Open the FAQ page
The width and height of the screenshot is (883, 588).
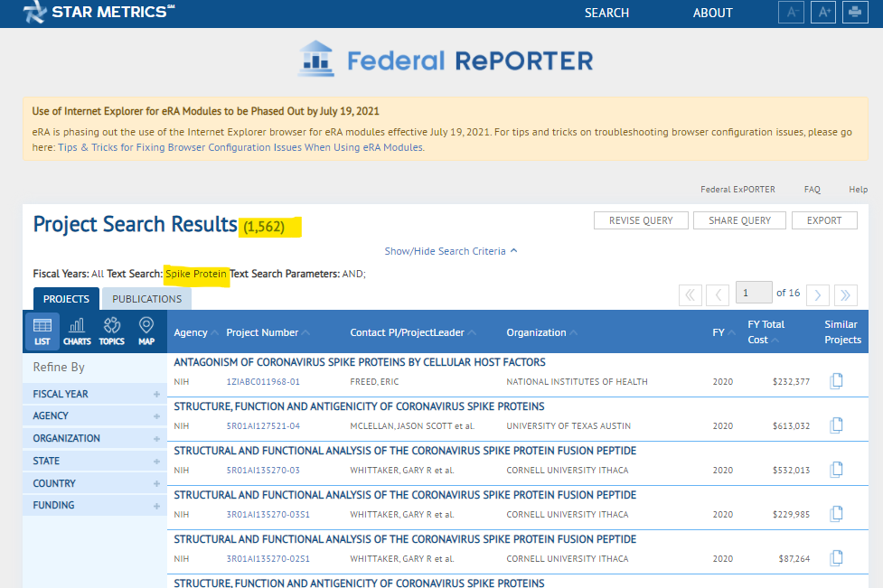click(x=812, y=190)
